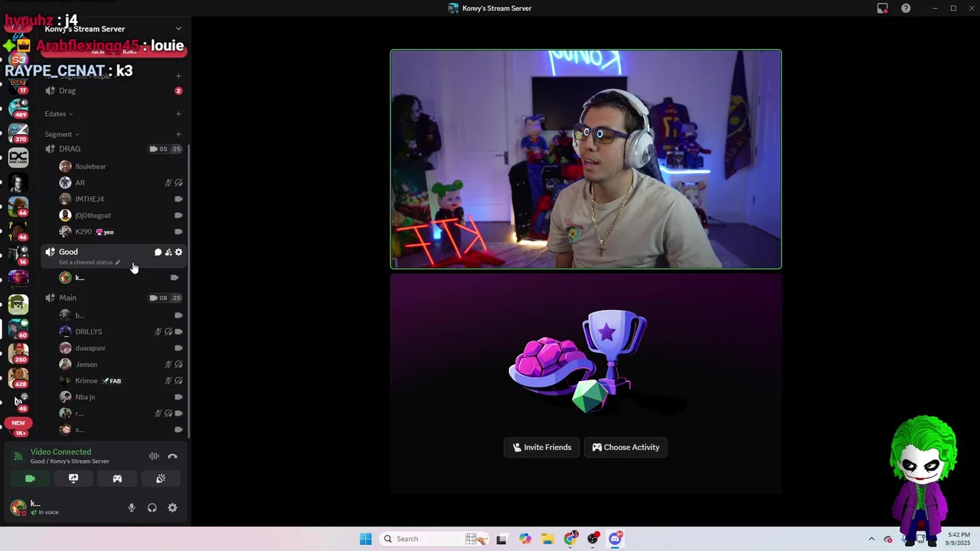The width and height of the screenshot is (980, 551).
Task: Select user Nba jn in Main channel
Action: 120,397
